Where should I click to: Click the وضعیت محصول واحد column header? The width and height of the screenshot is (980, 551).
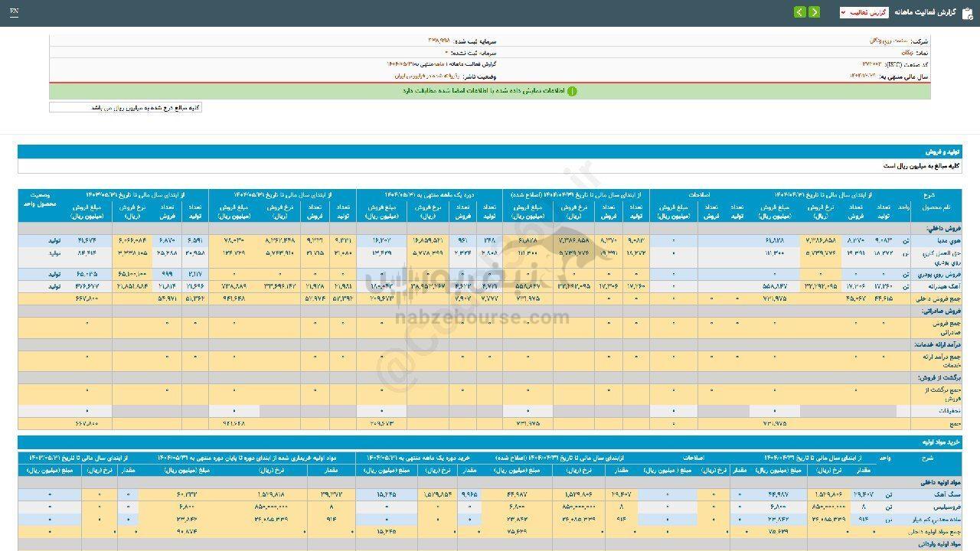click(x=41, y=200)
